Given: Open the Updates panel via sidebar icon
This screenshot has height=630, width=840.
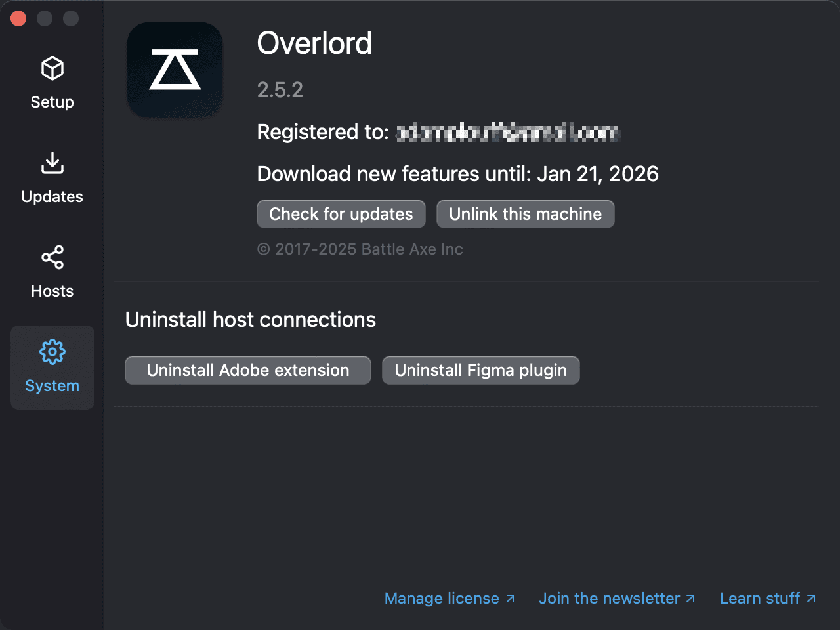Looking at the screenshot, I should coord(52,177).
